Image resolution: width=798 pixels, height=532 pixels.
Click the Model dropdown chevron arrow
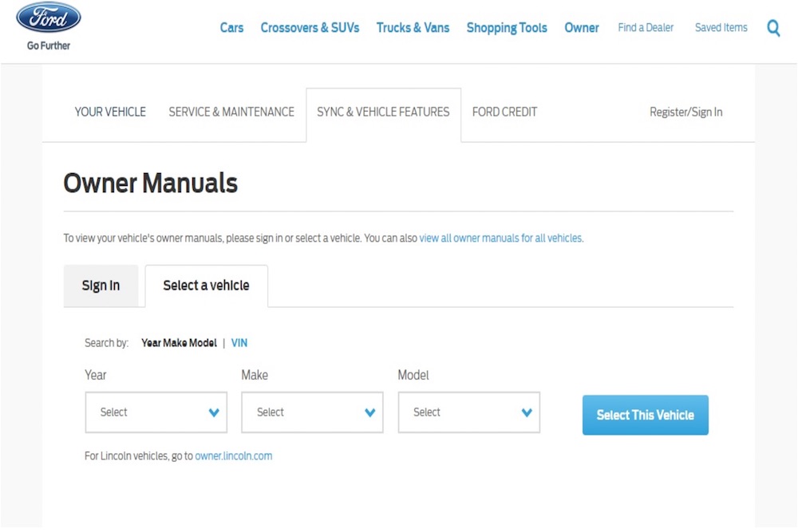pos(526,412)
